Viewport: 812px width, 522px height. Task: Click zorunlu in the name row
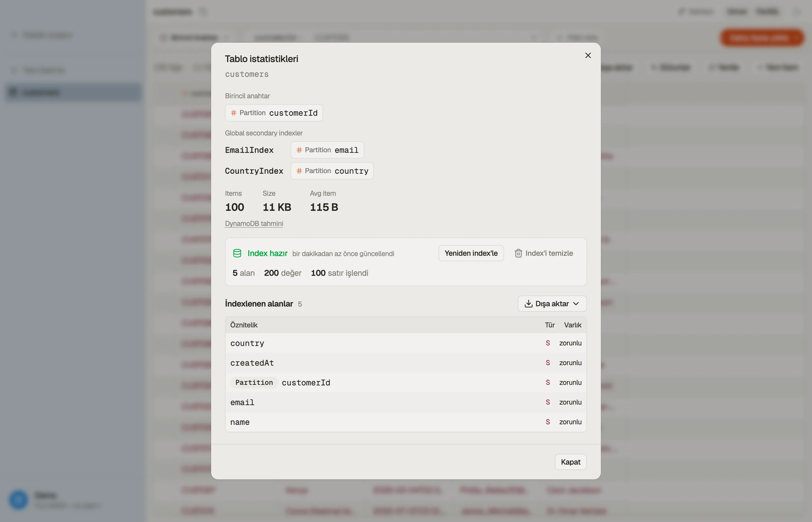pos(570,422)
